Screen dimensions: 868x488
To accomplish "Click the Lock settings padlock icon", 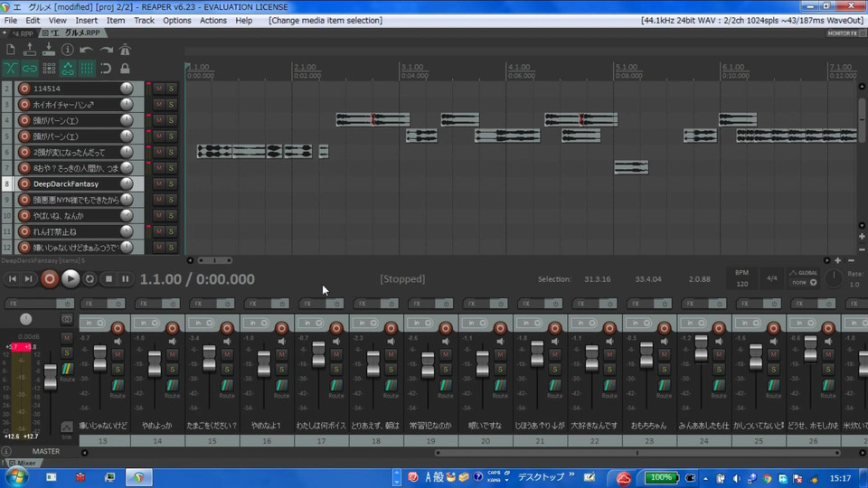I will coord(125,69).
